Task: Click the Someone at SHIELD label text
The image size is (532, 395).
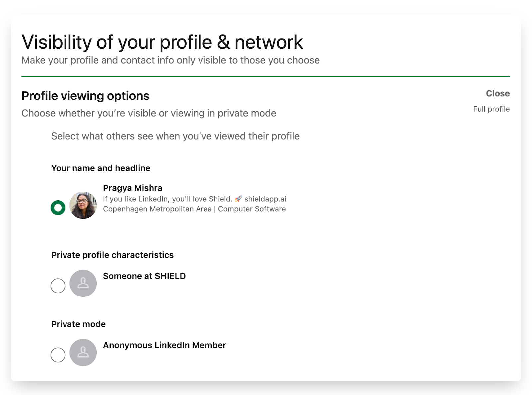Action: pyautogui.click(x=144, y=276)
